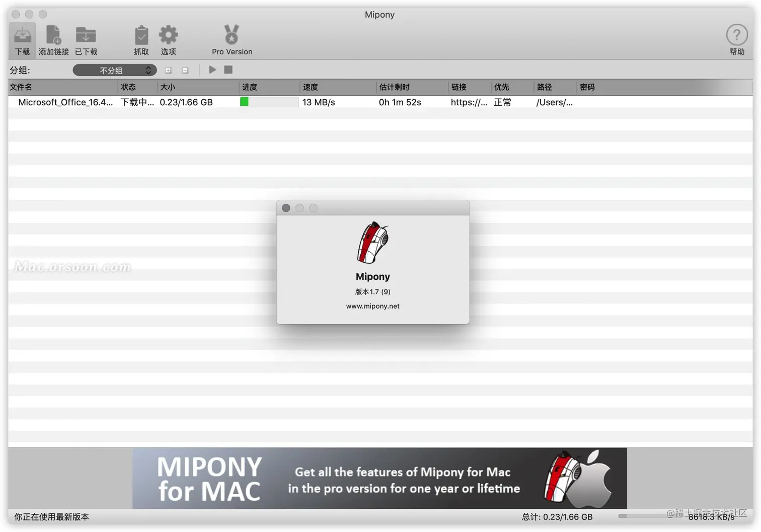761x532 pixels.
Task: Click the Pro Version medal icon
Action: [x=232, y=40]
